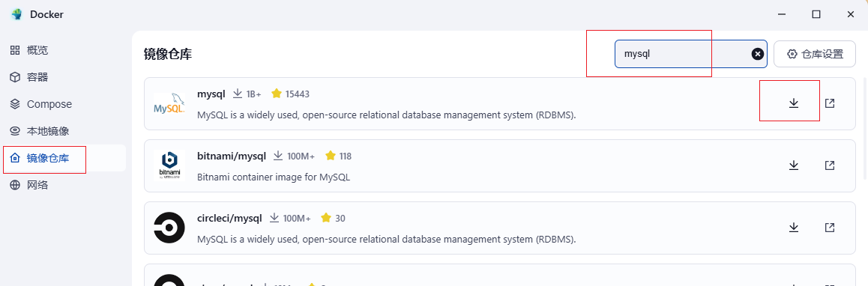Image resolution: width=868 pixels, height=286 pixels.
Task: Click the circleci/mysql image name
Action: 229,218
